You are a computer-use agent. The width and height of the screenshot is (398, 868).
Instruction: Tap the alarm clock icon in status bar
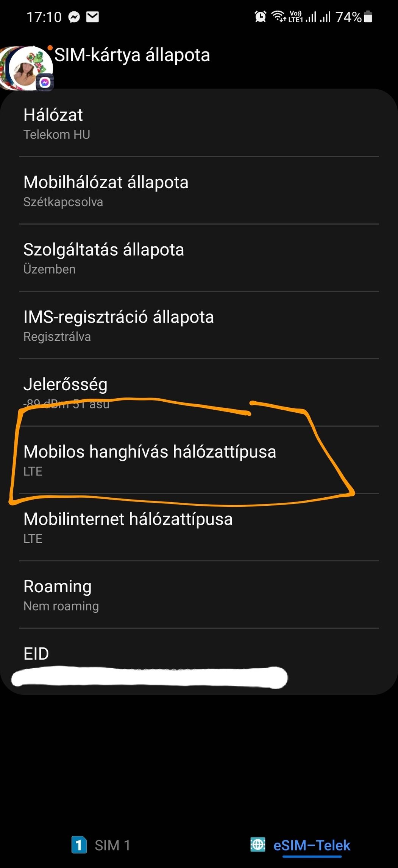[x=260, y=17]
